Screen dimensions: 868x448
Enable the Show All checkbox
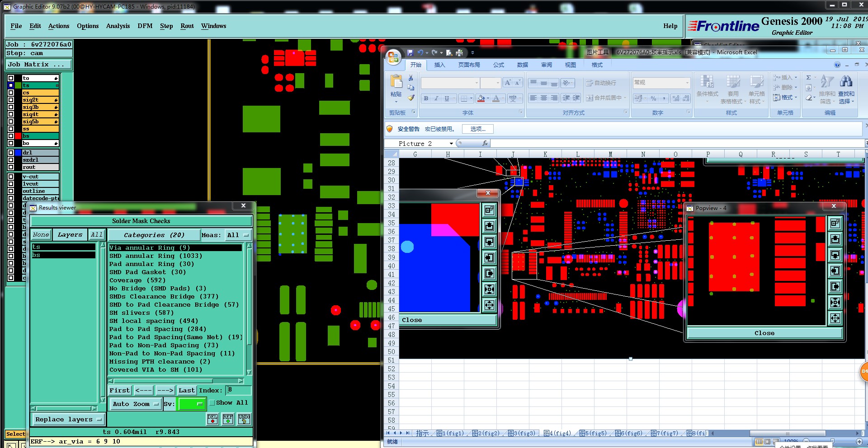pyautogui.click(x=212, y=403)
